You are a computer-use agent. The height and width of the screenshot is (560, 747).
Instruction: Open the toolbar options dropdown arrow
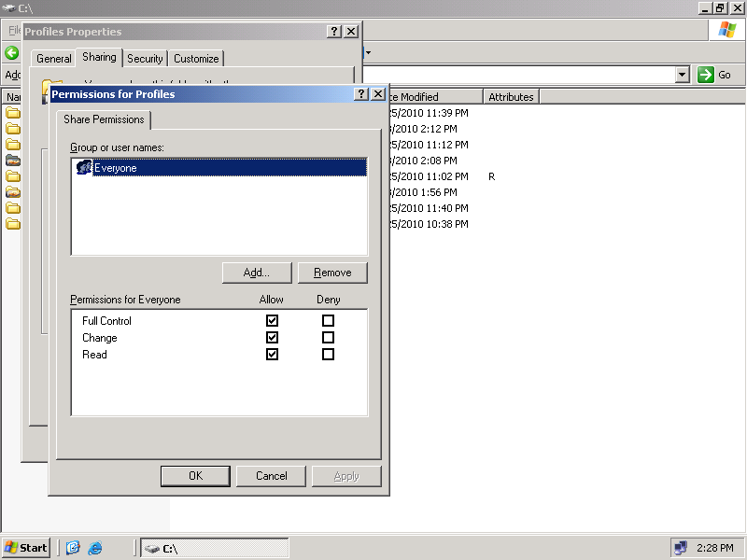368,52
